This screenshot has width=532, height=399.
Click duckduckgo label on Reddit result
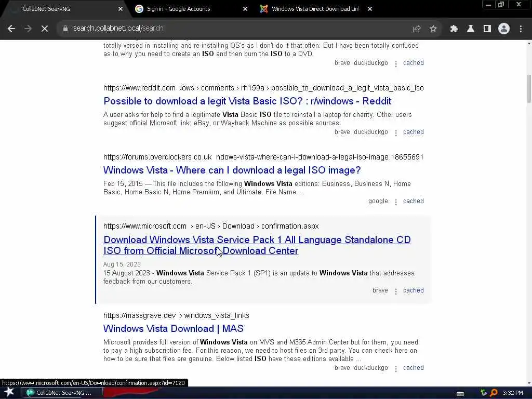click(x=370, y=132)
